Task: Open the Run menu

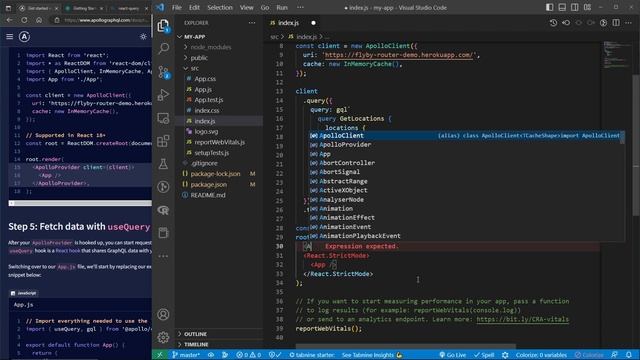Action: (282, 7)
